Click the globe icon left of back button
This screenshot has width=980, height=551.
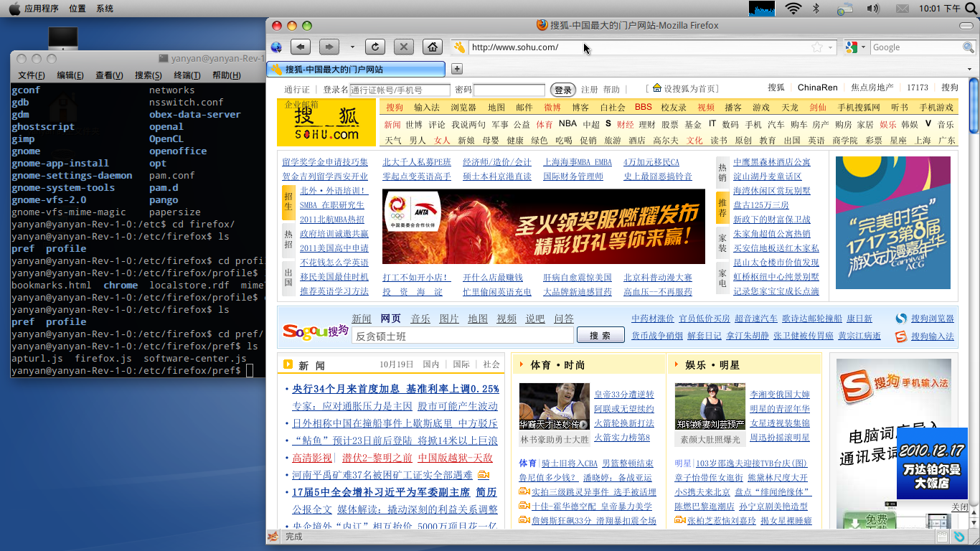pos(276,47)
